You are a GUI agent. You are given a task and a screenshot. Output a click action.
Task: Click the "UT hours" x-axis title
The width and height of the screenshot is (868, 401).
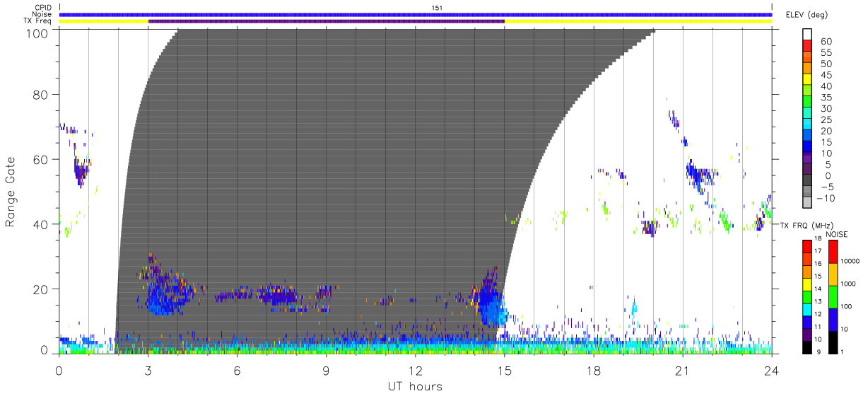pos(414,386)
